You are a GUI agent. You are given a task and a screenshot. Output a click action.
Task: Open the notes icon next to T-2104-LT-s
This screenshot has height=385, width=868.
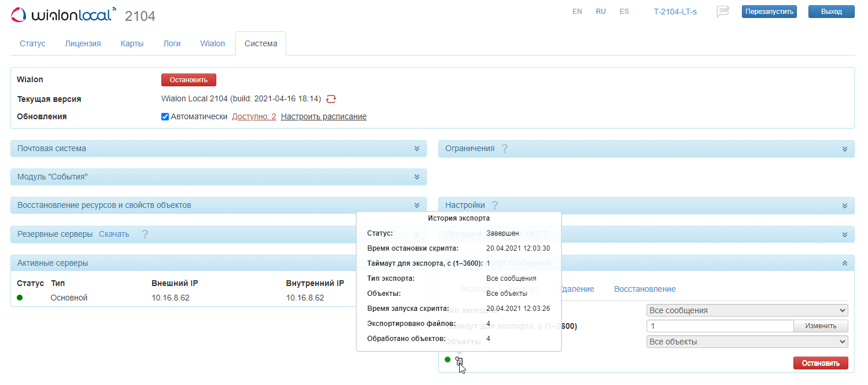pyautogui.click(x=722, y=12)
